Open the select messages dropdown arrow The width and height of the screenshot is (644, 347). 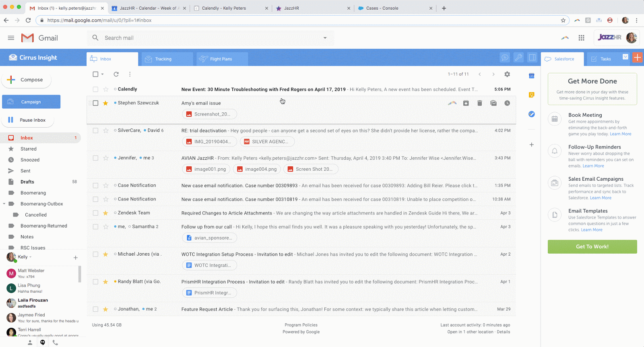tap(103, 74)
